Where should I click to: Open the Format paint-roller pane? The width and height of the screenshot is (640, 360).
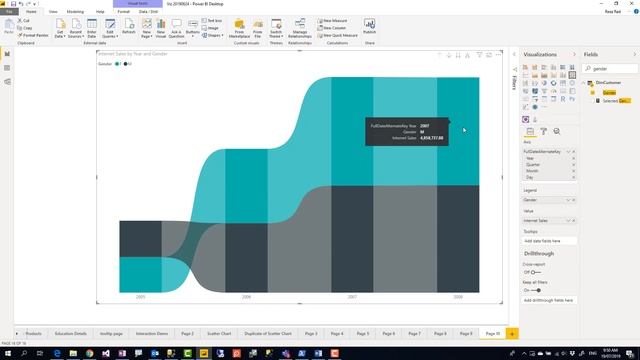click(544, 131)
